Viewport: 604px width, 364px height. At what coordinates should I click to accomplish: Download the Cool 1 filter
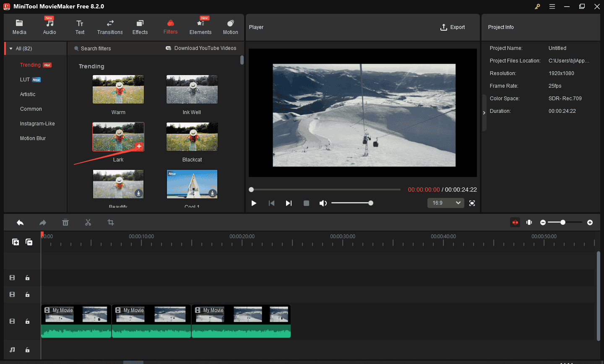pos(212,193)
